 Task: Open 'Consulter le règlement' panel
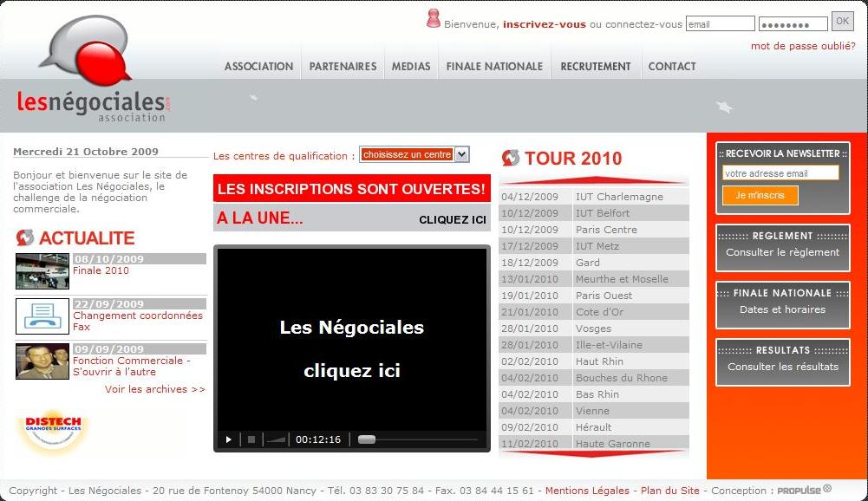[783, 248]
